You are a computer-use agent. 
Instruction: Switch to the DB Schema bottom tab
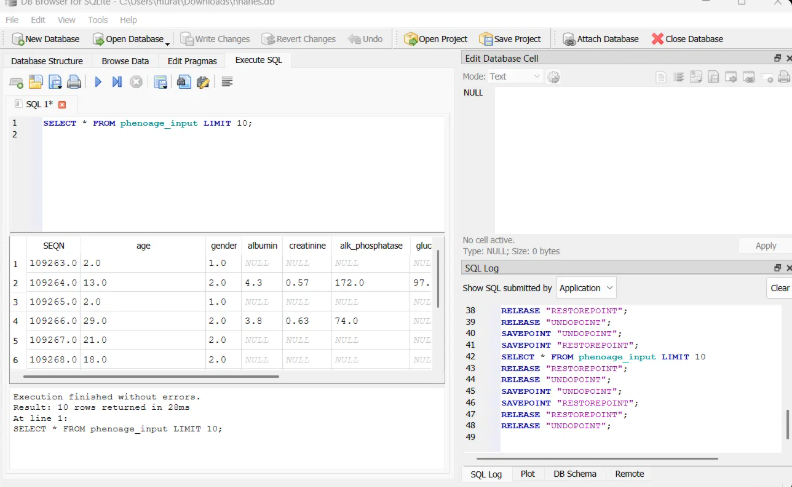575,474
